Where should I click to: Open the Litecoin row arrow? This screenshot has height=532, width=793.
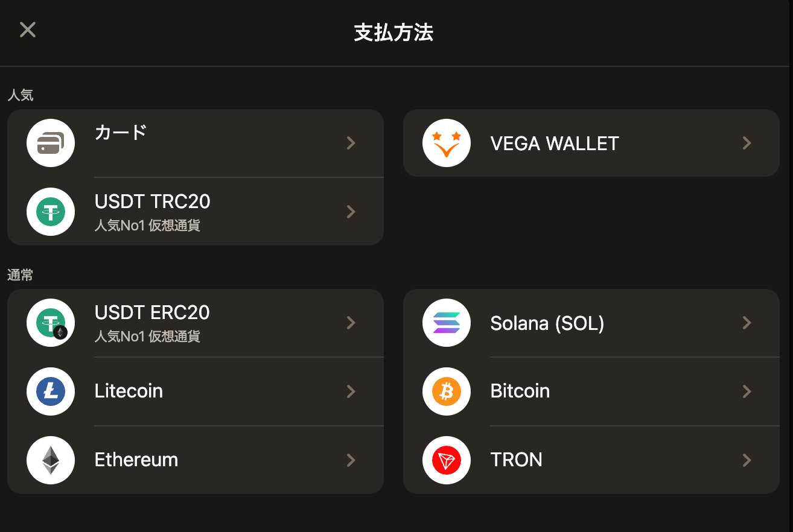click(351, 391)
